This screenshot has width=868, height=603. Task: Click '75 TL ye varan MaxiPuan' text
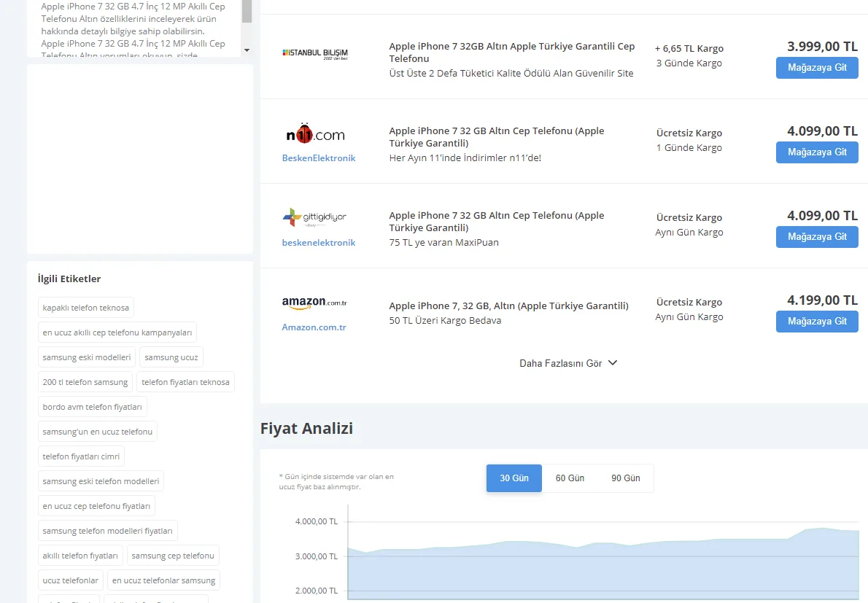point(444,243)
